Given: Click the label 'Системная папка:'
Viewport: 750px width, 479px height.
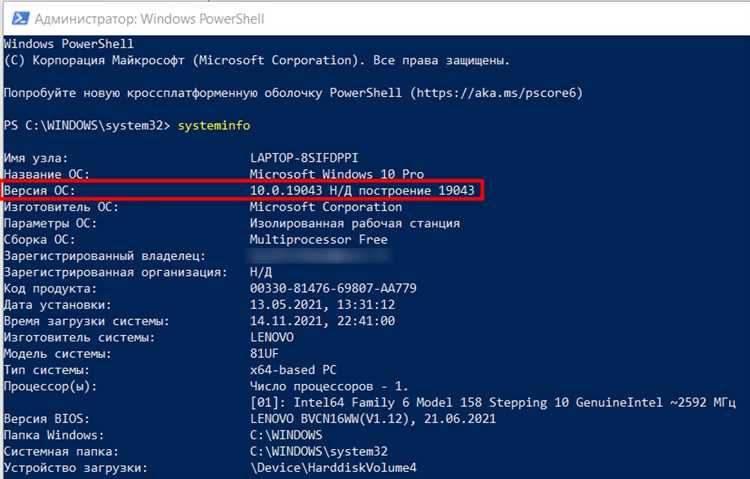Looking at the screenshot, I should 61,451.
